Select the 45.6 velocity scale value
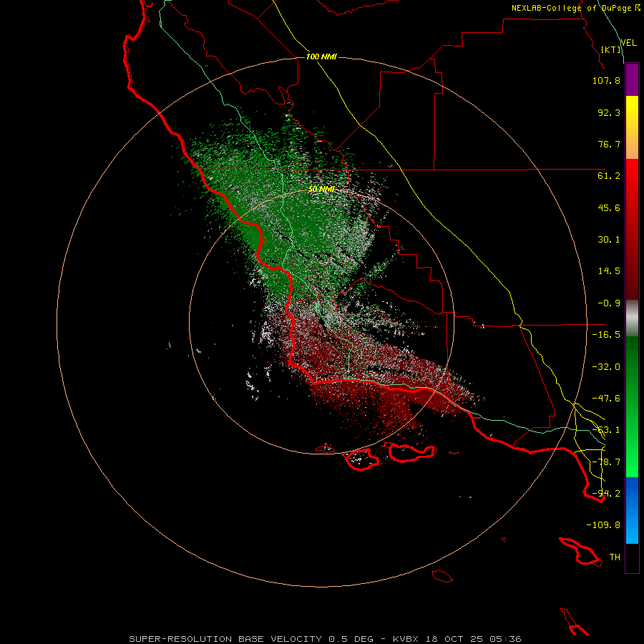Image resolution: width=644 pixels, height=644 pixels. pyautogui.click(x=609, y=208)
